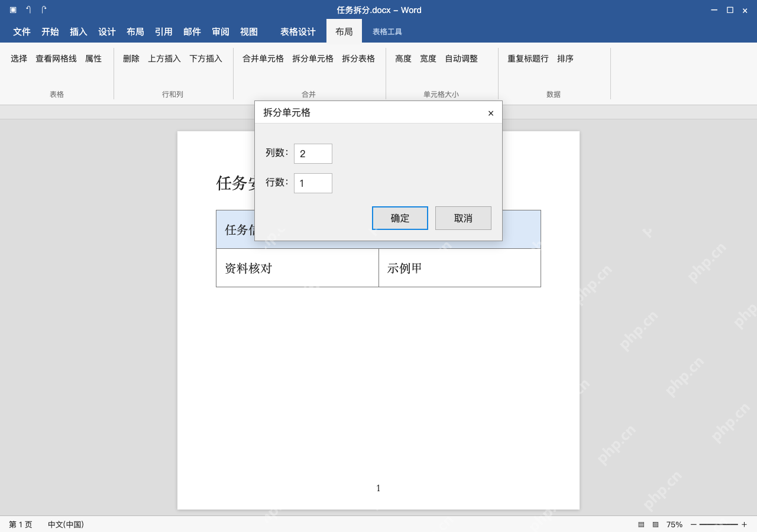This screenshot has height=532, width=757.
Task: Open the 插入 tab
Action: tap(79, 32)
